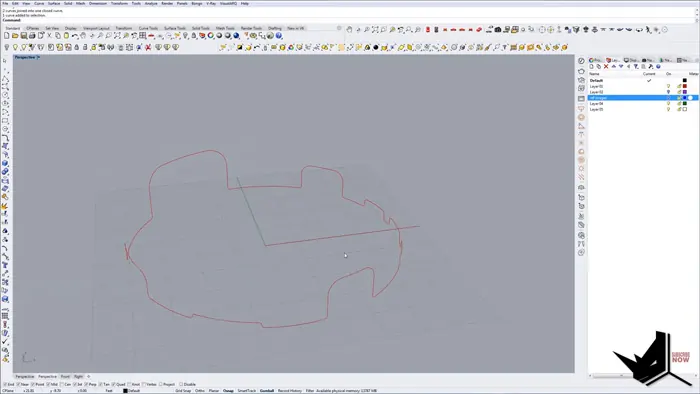
Task: Add a new viewport tab with plus
Action: 88,377
